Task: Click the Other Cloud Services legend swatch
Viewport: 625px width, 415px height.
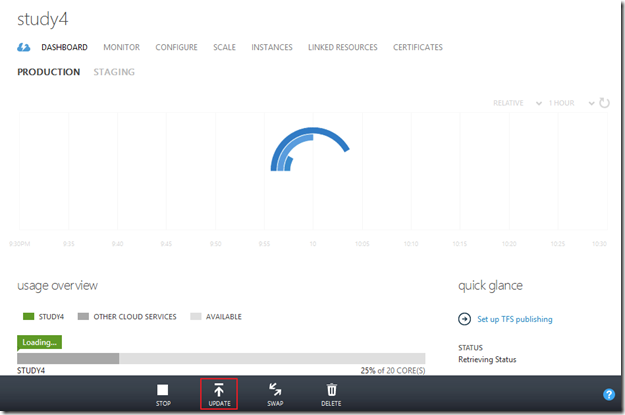Action: (x=83, y=317)
